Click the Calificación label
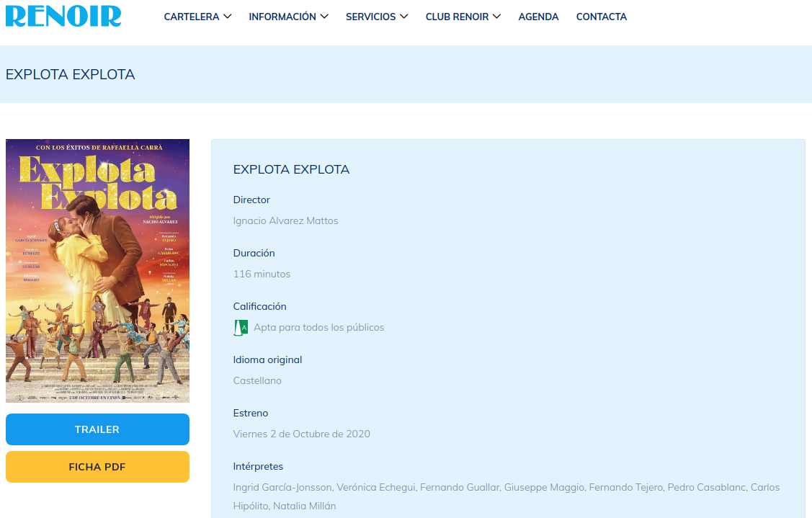Screen dimensions: 812x518 click(x=259, y=307)
